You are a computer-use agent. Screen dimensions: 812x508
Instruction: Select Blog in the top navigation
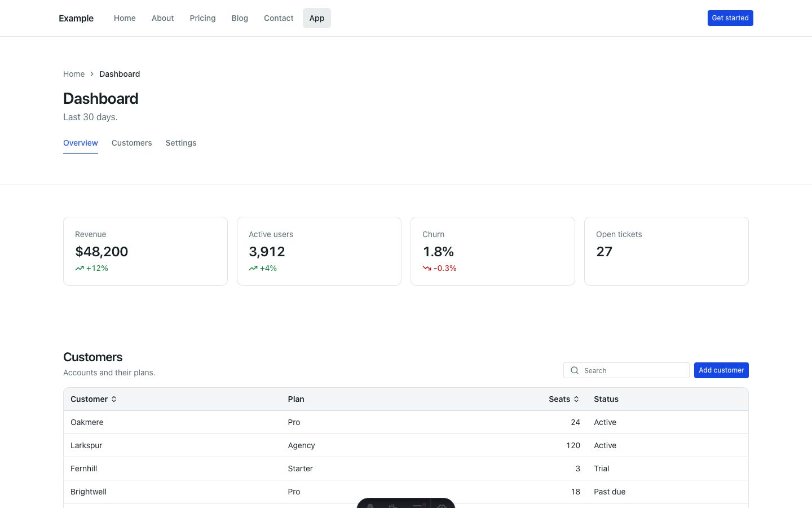point(240,18)
